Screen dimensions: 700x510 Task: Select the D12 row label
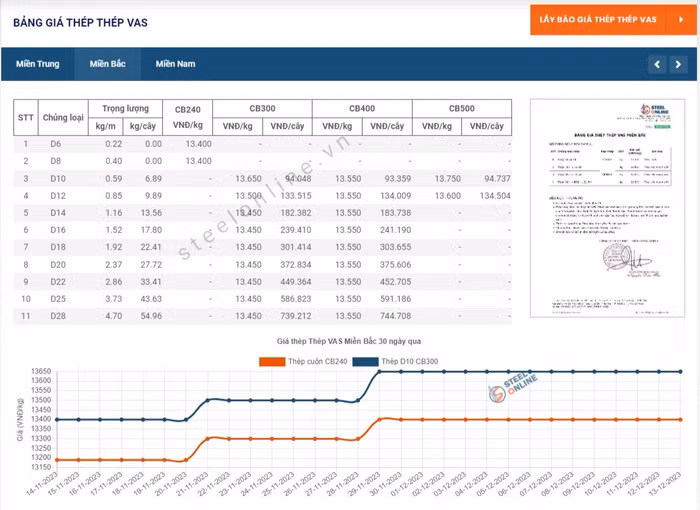[58, 196]
